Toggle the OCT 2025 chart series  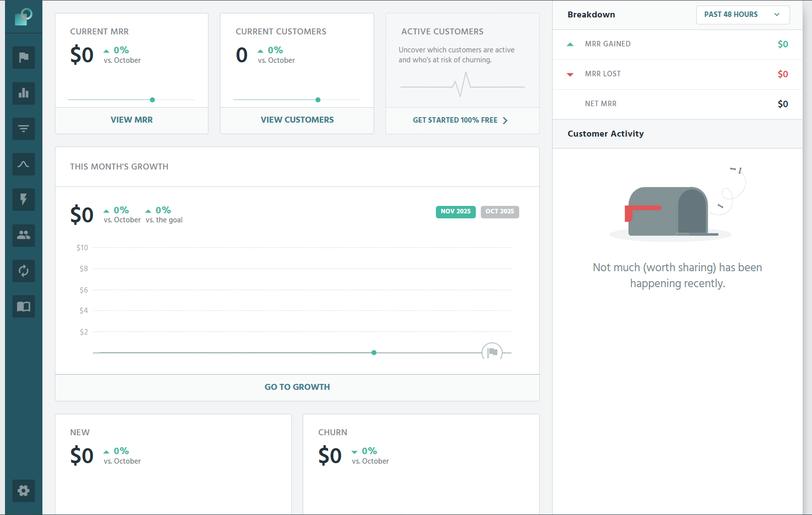click(499, 211)
